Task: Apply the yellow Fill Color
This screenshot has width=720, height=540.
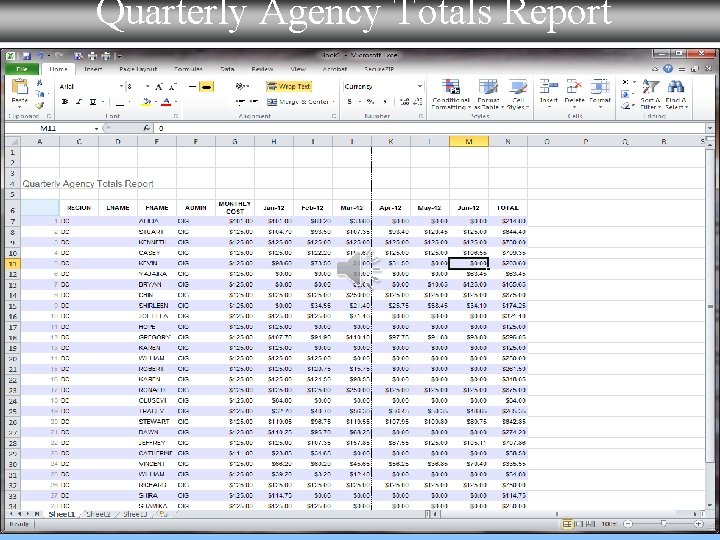Action: [x=146, y=101]
